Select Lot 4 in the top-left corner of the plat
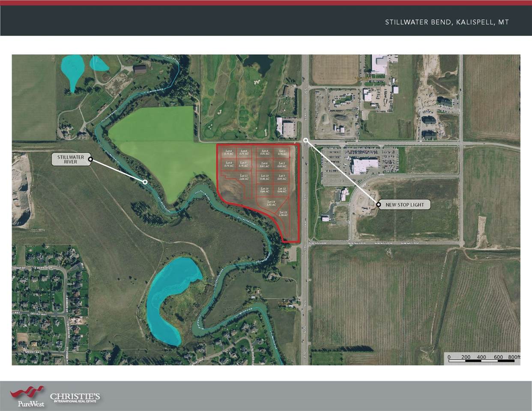 (228, 152)
